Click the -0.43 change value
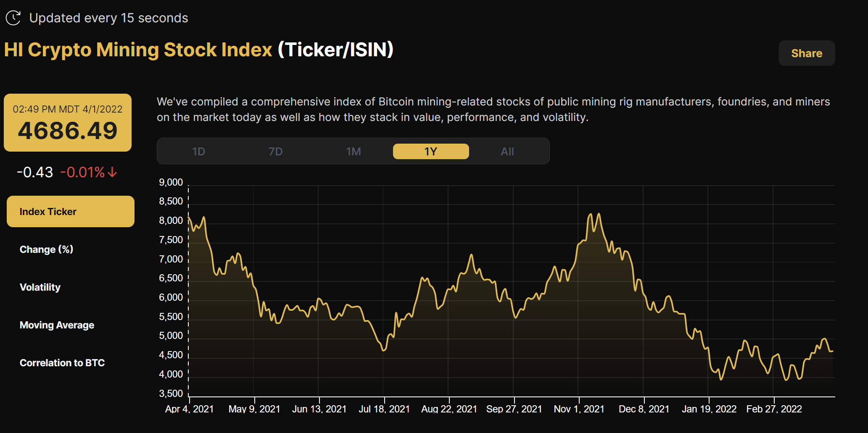Image resolution: width=868 pixels, height=433 pixels. (x=35, y=172)
